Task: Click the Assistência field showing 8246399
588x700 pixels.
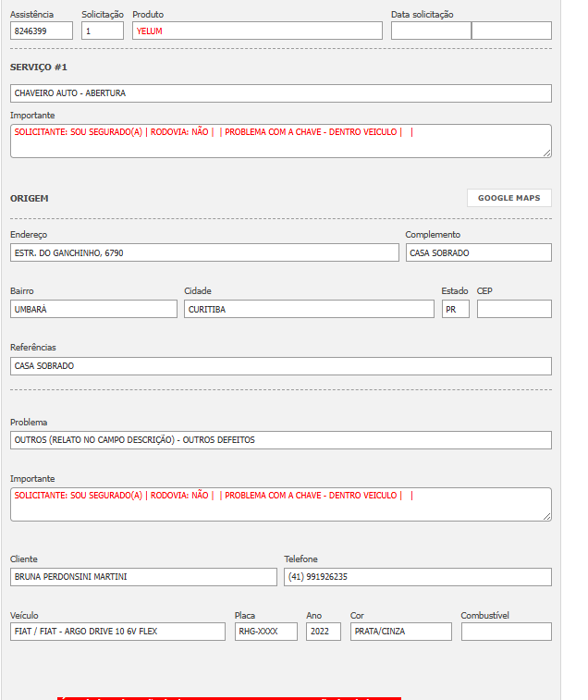Action: 42,31
